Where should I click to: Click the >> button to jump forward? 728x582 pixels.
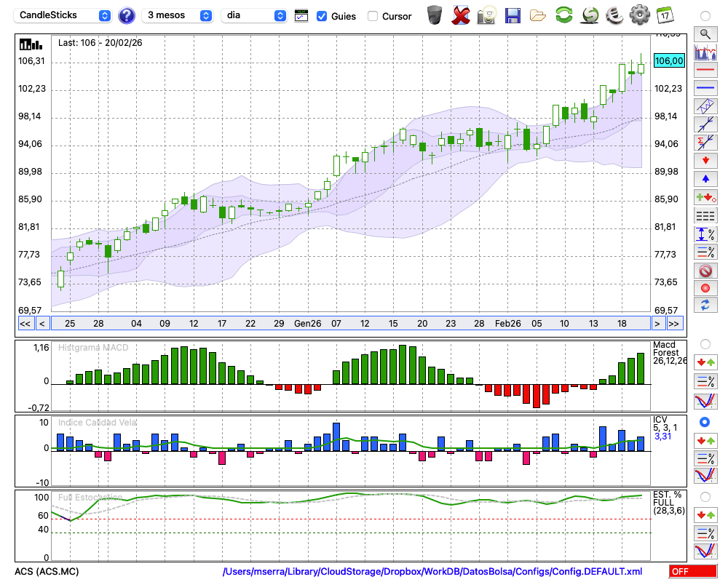click(674, 323)
